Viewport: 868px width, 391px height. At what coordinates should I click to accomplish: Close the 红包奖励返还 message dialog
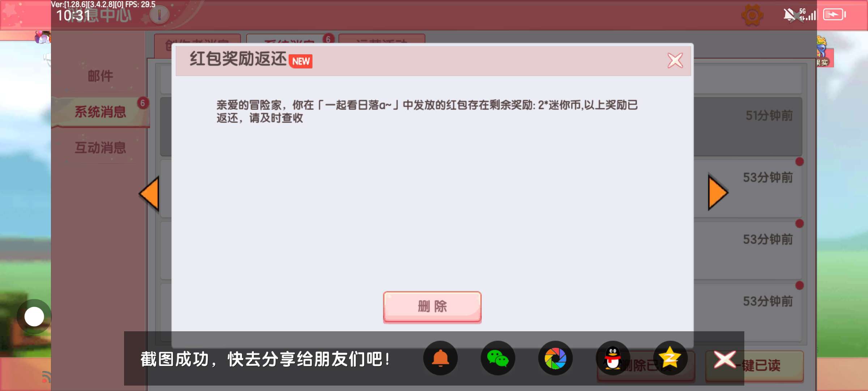click(675, 60)
